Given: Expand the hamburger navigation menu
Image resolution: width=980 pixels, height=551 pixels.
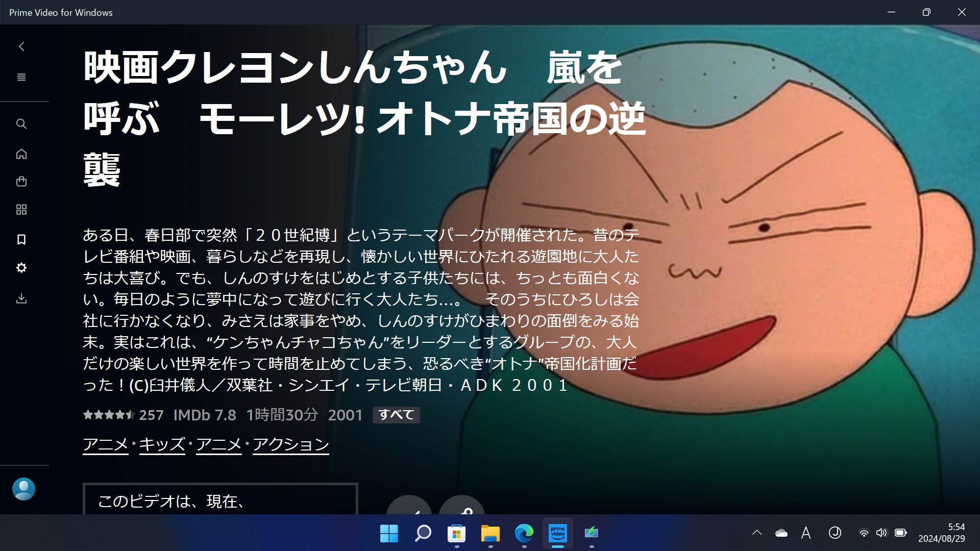Looking at the screenshot, I should (21, 77).
